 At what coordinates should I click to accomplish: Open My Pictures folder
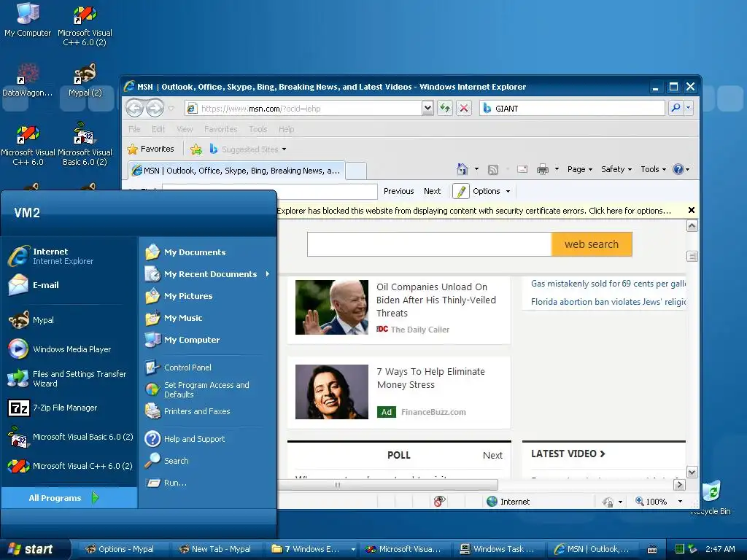tap(207, 296)
